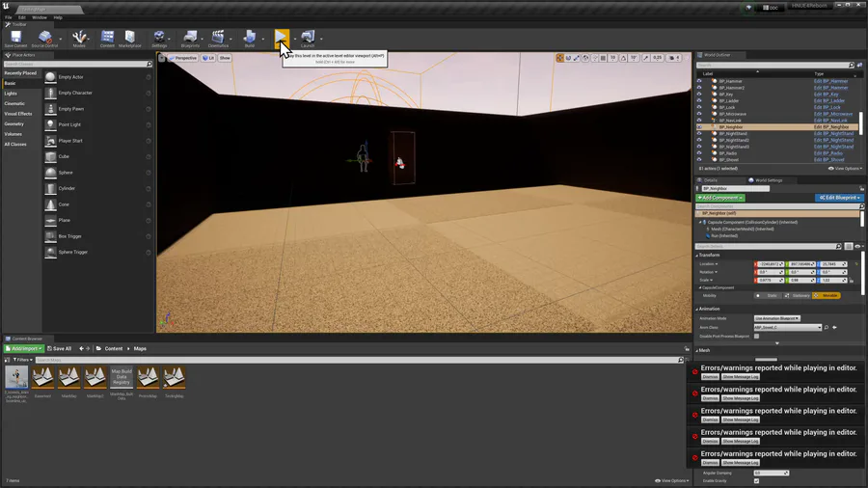The image size is (868, 488).
Task: Select the Empty Character icon
Action: tap(50, 93)
